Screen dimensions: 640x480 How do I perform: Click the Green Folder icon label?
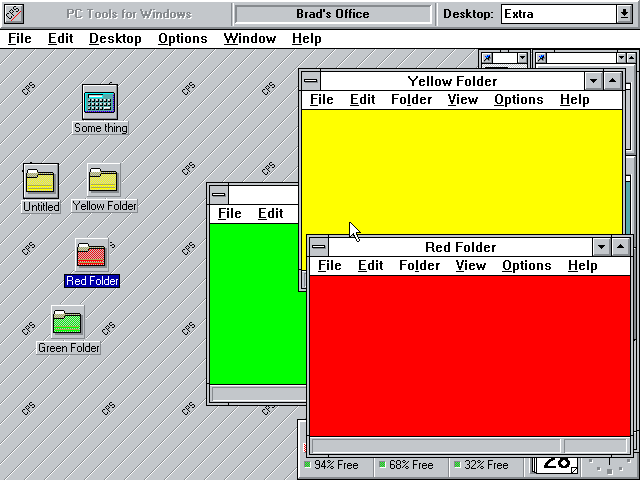(69, 348)
